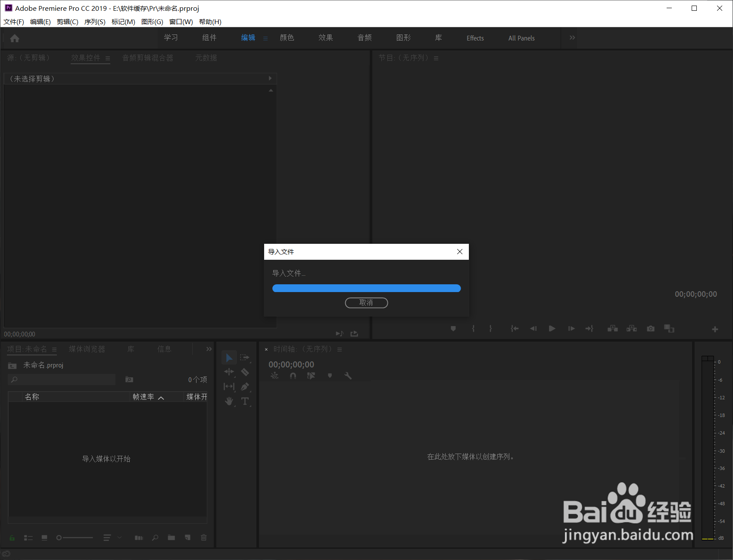Image resolution: width=733 pixels, height=560 pixels.
Task: Click Export Frame camera icon
Action: click(x=651, y=329)
